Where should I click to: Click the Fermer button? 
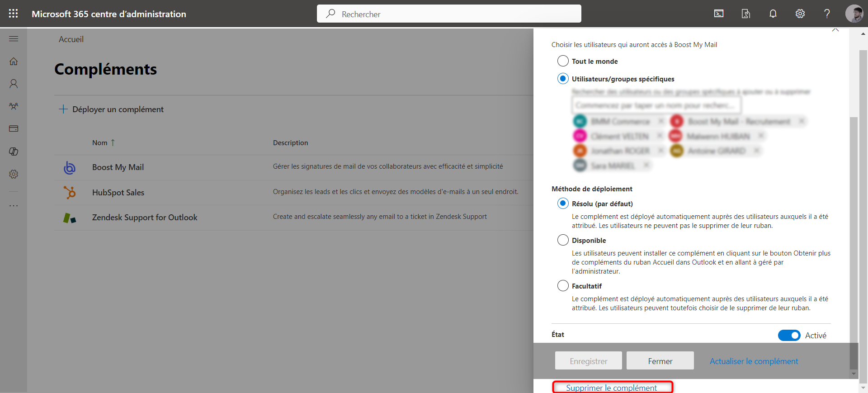(660, 361)
